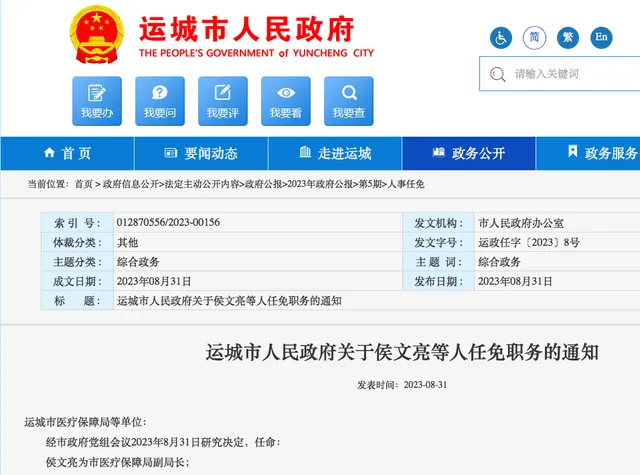Open the 我要办 service icon
The image size is (640, 475).
97,101
